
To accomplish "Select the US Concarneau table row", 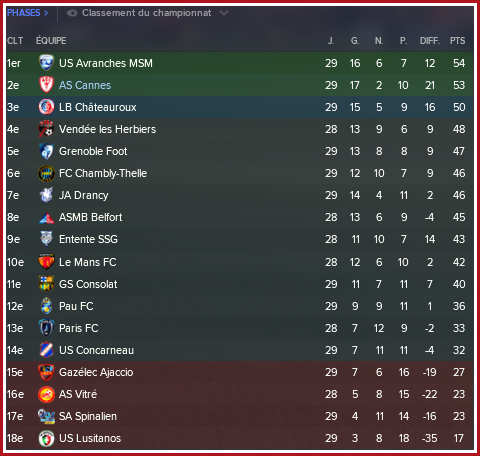I will point(240,350).
